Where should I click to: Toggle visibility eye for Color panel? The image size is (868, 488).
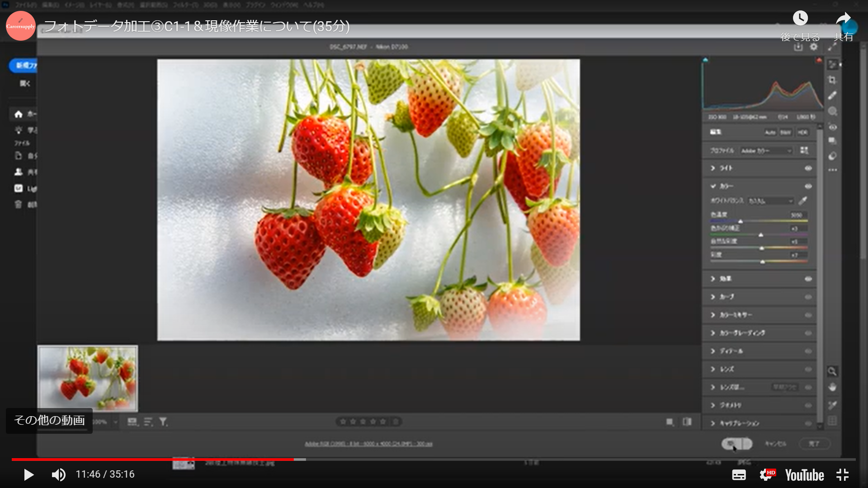pos(808,186)
